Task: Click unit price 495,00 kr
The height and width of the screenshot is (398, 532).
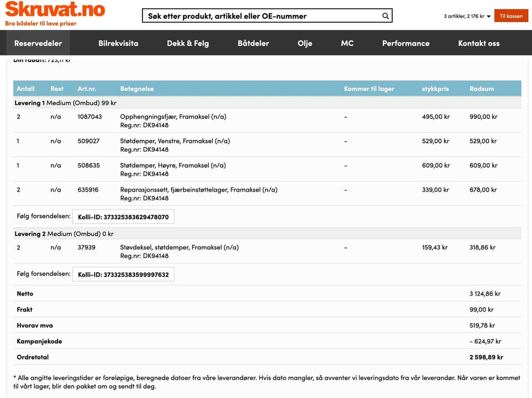Action: [x=436, y=117]
